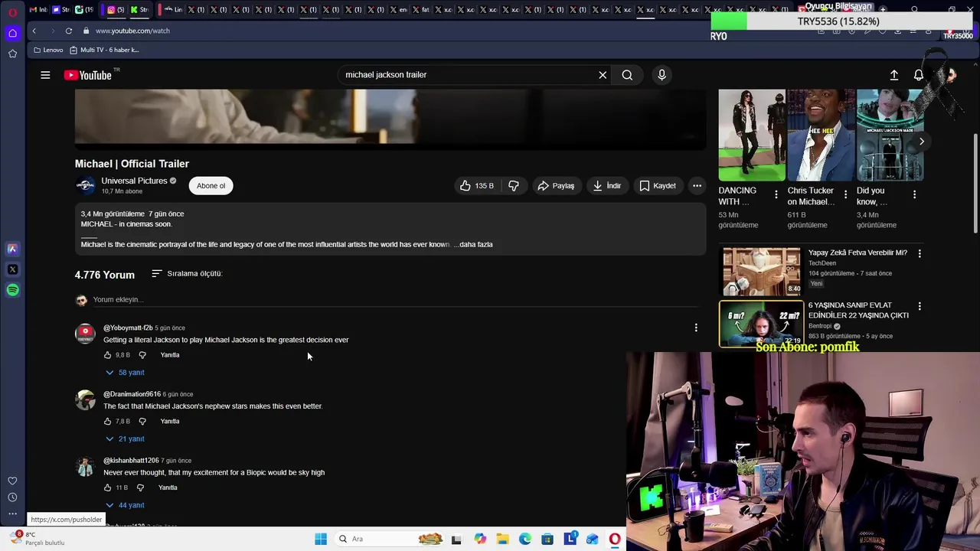Image resolution: width=980 pixels, height=551 pixels.
Task: Dislike the comment by @Dranimation9616
Action: click(142, 422)
